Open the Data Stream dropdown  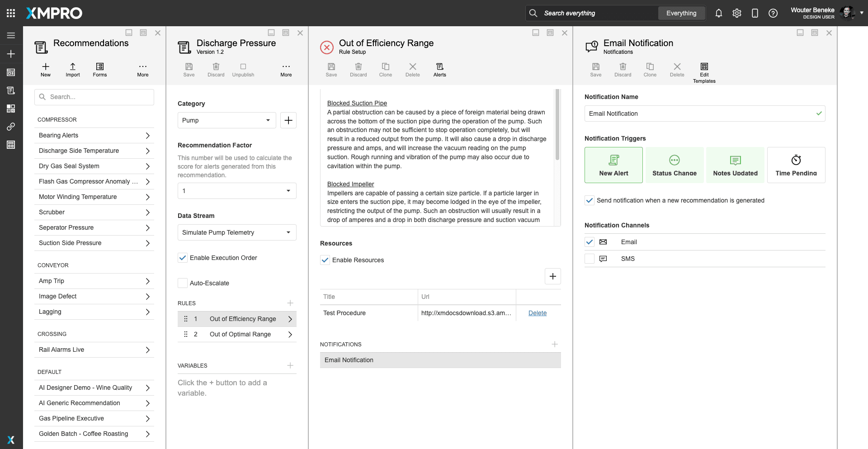(236, 232)
